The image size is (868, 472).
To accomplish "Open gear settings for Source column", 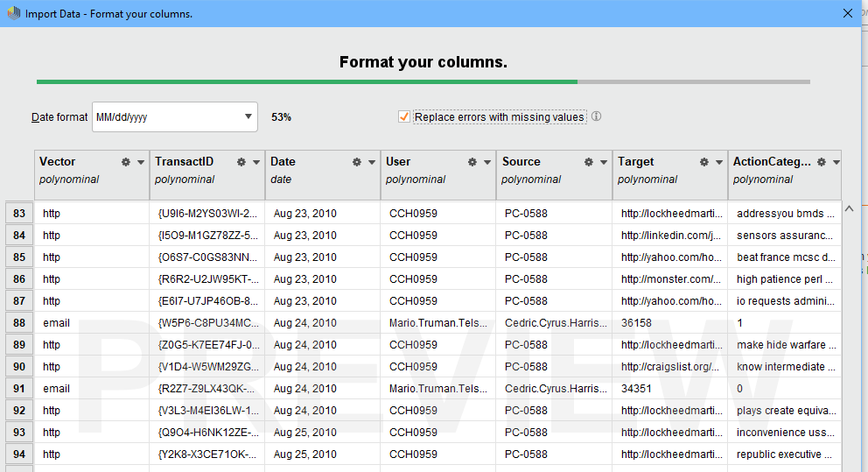I will click(x=589, y=162).
